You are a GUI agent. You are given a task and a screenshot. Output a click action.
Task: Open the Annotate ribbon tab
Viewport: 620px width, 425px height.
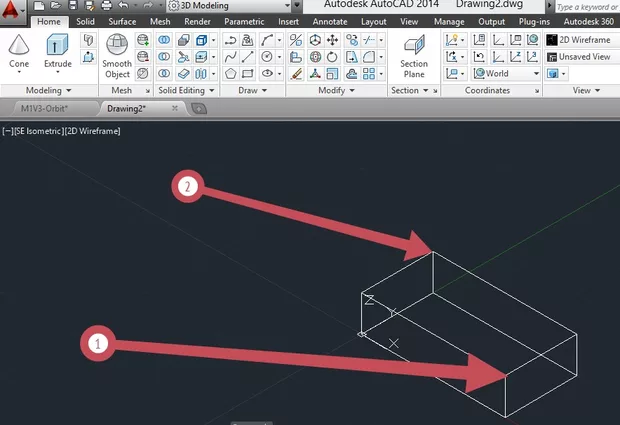click(330, 21)
